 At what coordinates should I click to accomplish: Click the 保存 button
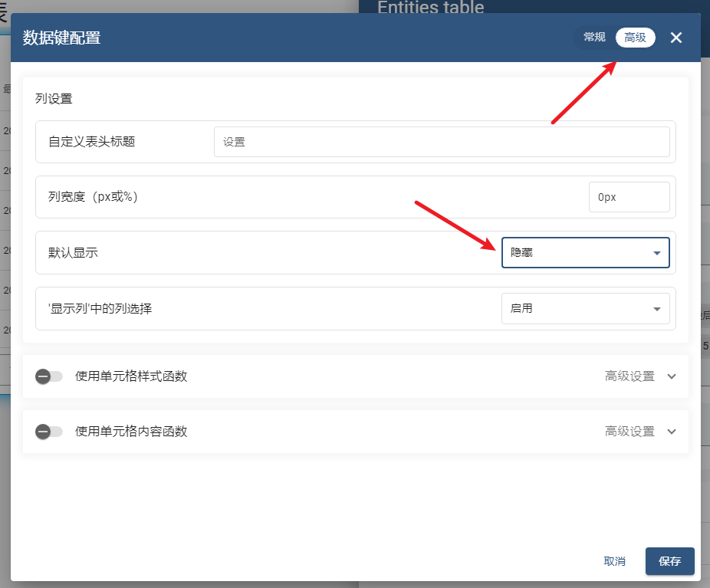tap(669, 561)
